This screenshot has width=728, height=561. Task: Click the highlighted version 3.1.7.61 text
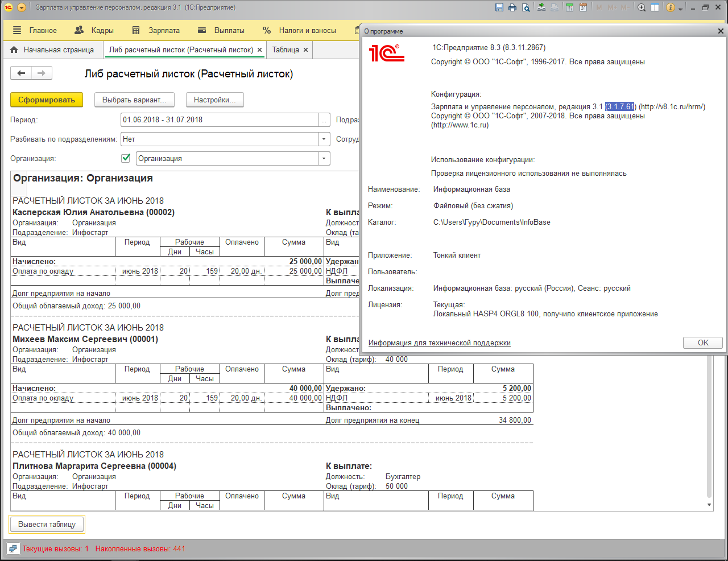[x=620, y=106]
